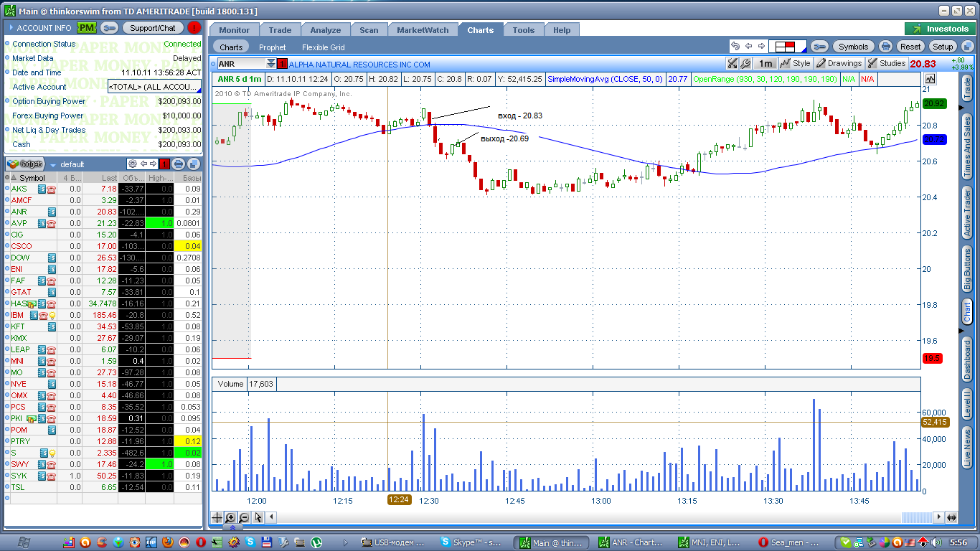980x551 pixels.
Task: Open the watchlist default dropdown
Action: (53, 164)
